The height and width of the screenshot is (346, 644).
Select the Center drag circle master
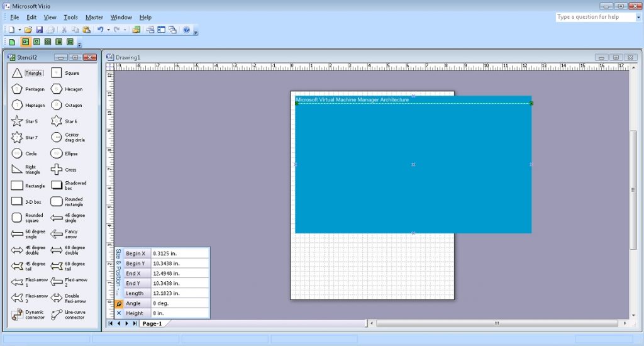68,137
